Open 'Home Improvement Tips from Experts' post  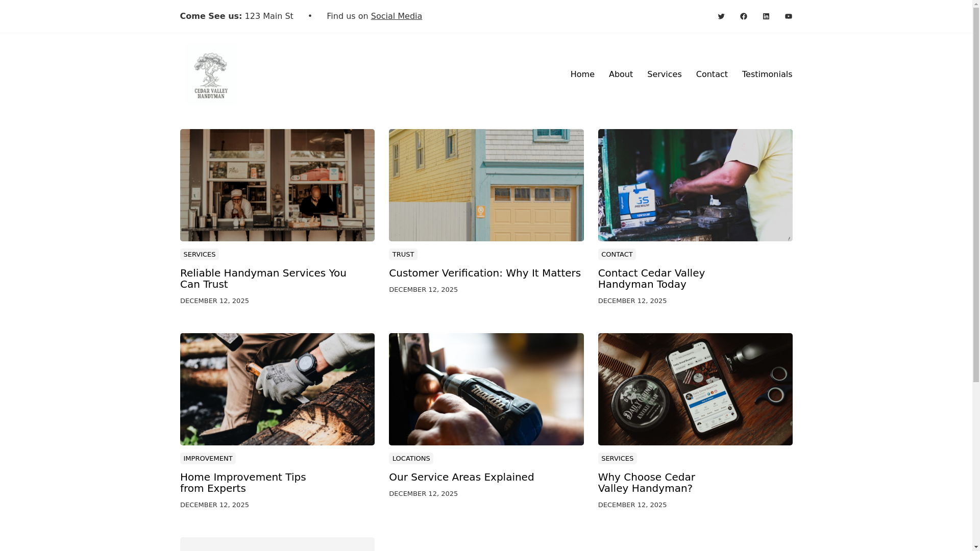click(243, 483)
